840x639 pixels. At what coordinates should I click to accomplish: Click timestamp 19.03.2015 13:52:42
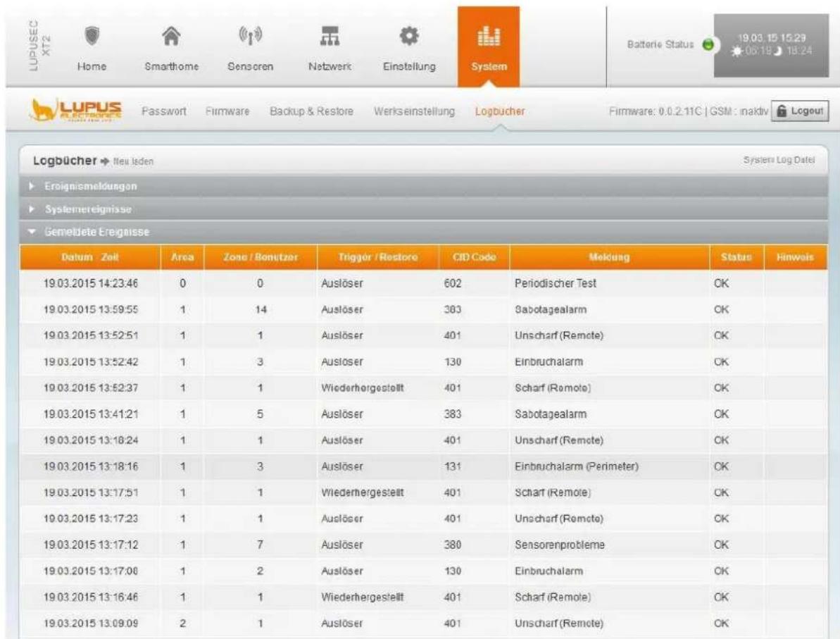[91, 362]
